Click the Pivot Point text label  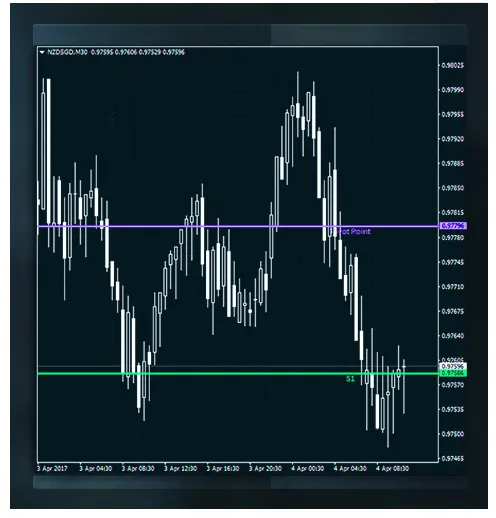click(354, 231)
